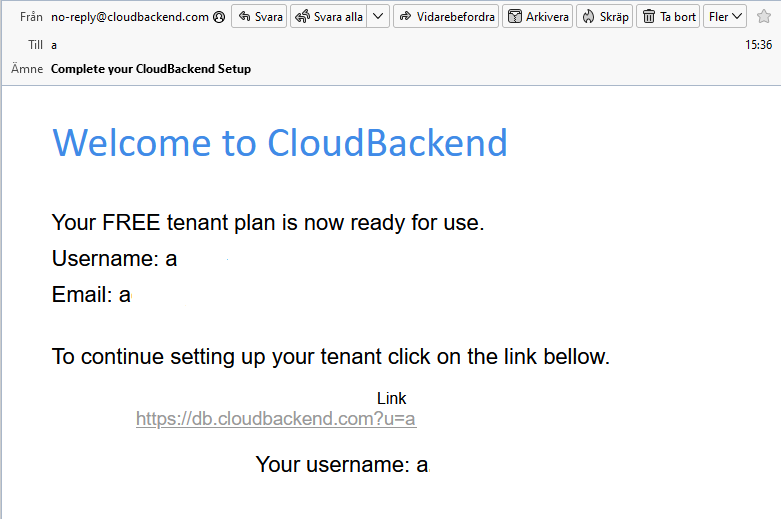Image resolution: width=781 pixels, height=519 pixels.
Task: Open the Fler more-actions dropdown
Action: click(x=725, y=16)
